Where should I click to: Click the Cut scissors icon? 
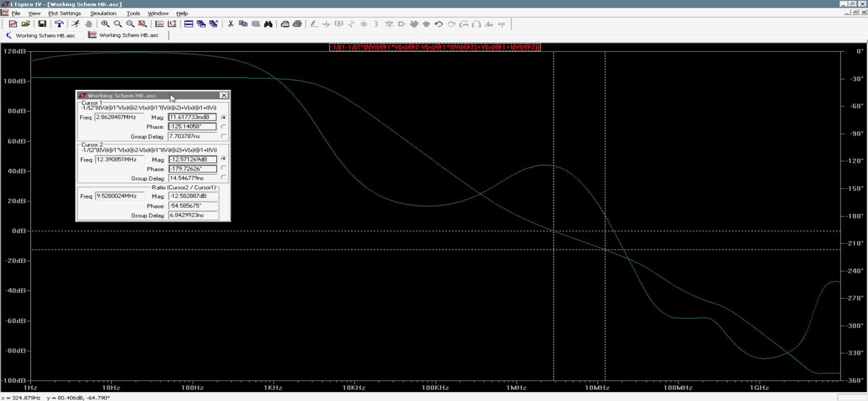pyautogui.click(x=231, y=24)
